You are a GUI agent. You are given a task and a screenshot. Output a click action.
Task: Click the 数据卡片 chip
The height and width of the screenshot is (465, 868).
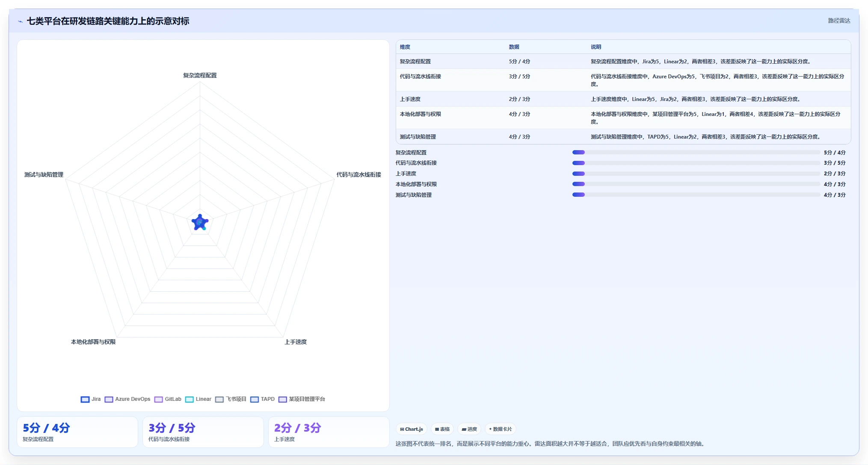(x=500, y=429)
